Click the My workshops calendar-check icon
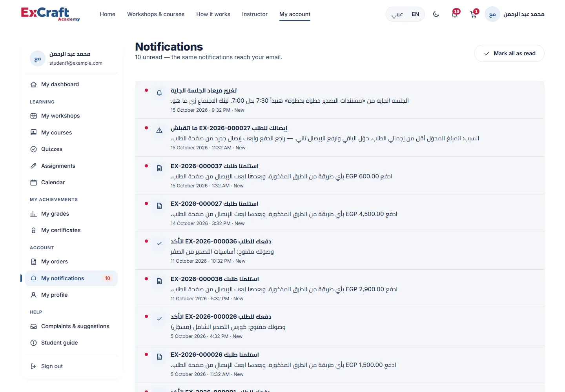The width and height of the screenshot is (565, 392). coord(33,116)
